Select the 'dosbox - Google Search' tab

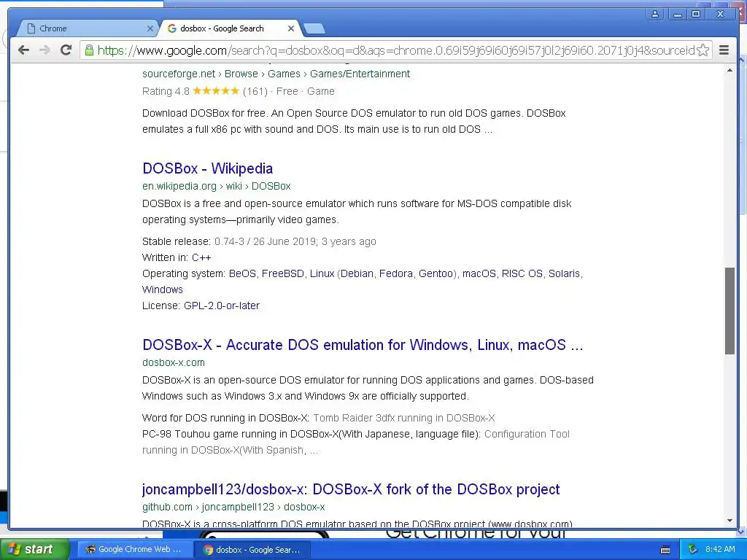(x=231, y=28)
